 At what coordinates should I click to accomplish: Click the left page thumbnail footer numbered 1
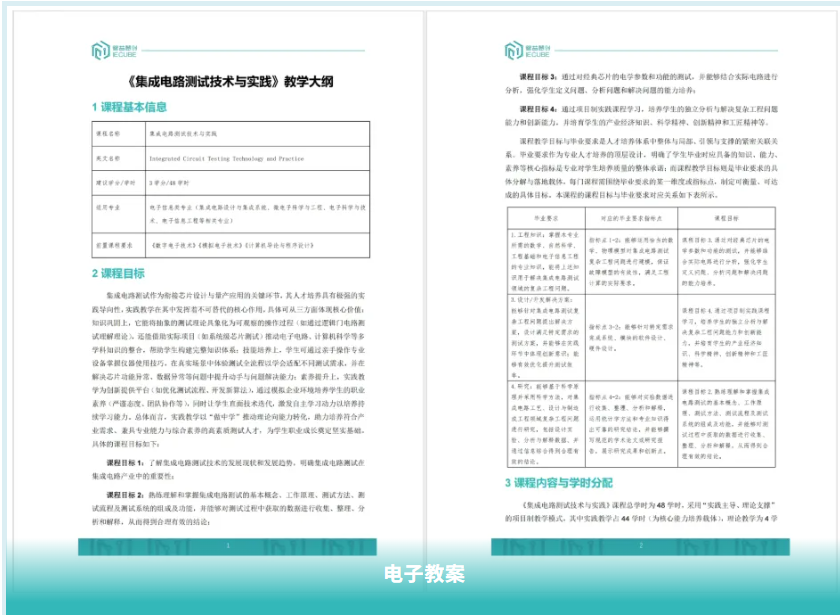(229, 546)
